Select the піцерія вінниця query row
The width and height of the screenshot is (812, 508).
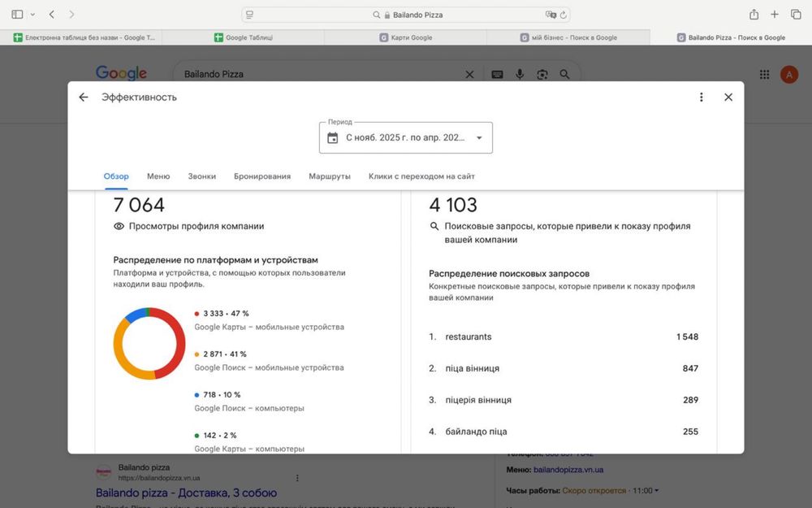pos(564,400)
